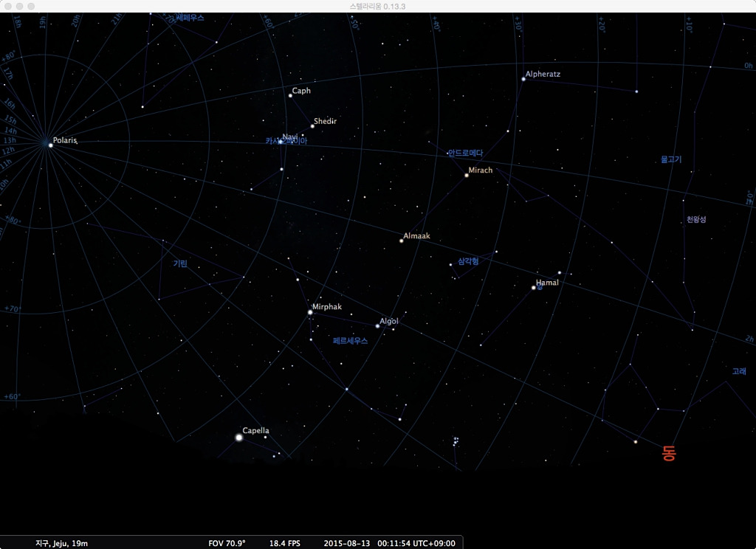The height and width of the screenshot is (549, 756).
Task: Click the 2h right ascension grid label
Action: (x=749, y=339)
